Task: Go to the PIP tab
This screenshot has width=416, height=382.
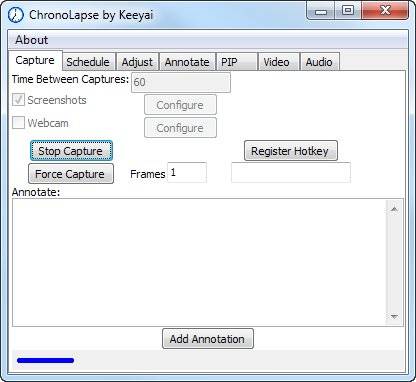Action: pos(236,62)
